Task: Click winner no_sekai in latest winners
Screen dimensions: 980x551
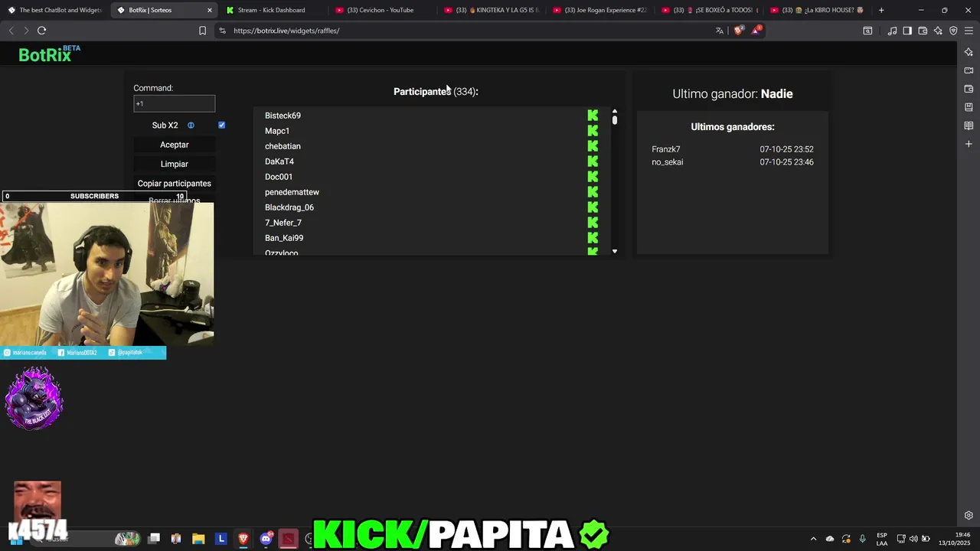Action: click(x=668, y=162)
